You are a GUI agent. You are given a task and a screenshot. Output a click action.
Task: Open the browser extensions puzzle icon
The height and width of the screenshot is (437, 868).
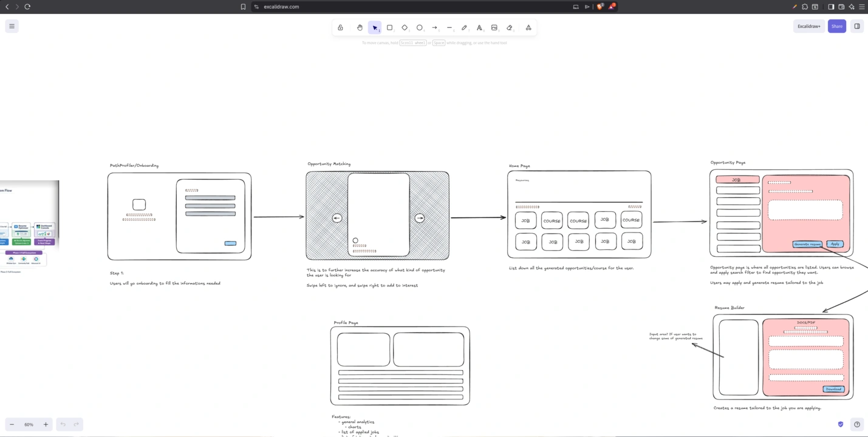point(805,7)
